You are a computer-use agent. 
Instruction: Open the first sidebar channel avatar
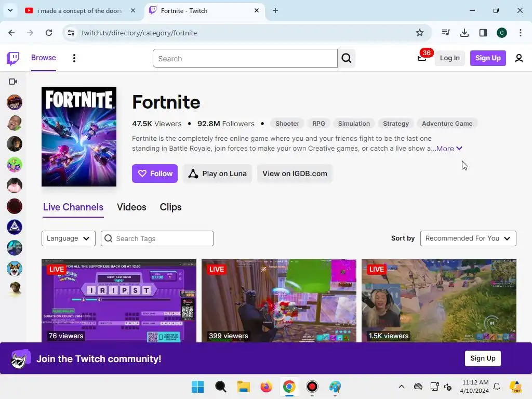(15, 102)
